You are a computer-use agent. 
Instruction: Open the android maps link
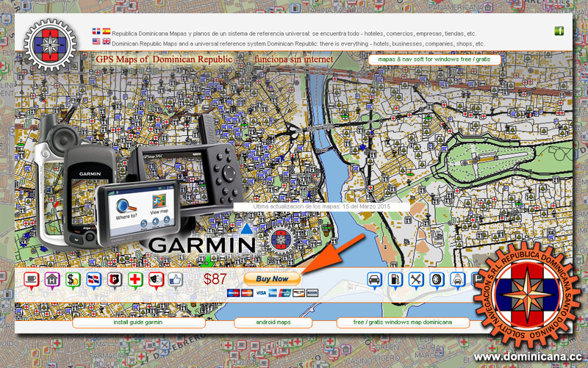click(273, 322)
